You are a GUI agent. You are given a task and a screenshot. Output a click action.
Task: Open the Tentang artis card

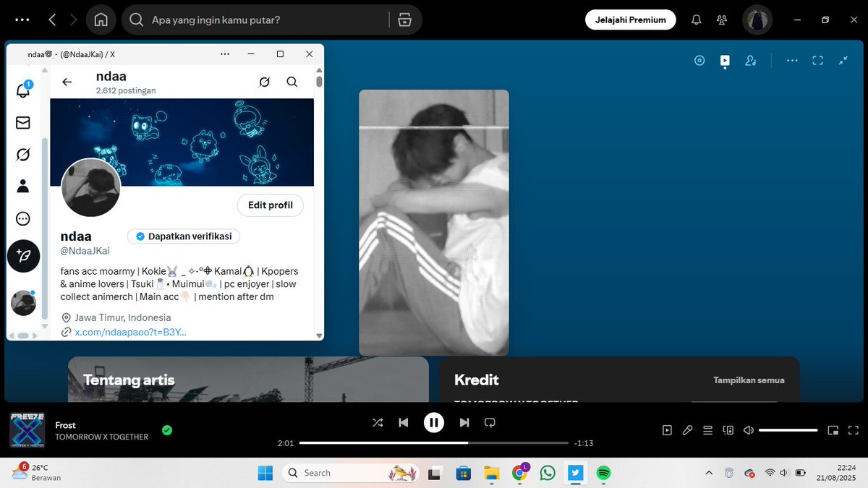pyautogui.click(x=248, y=380)
